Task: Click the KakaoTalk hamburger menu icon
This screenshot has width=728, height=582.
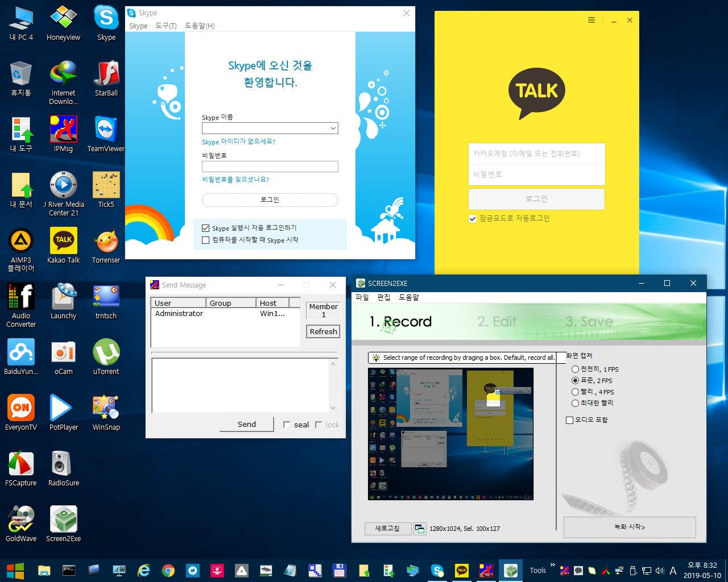Action: click(591, 20)
